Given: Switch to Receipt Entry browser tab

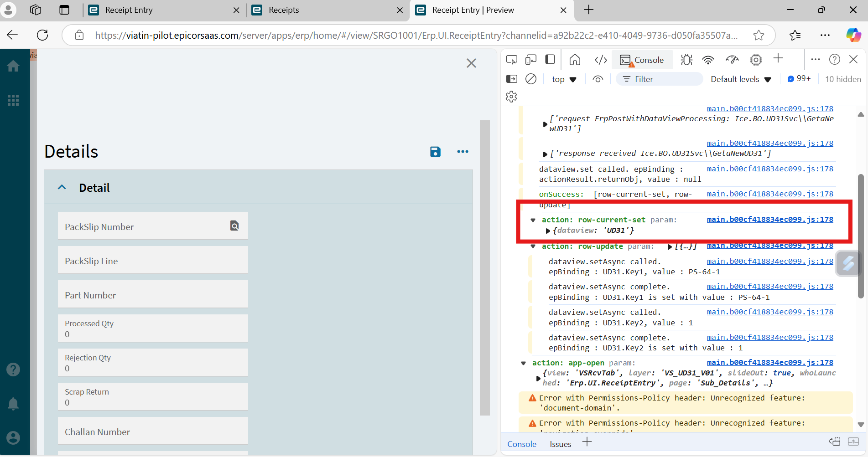Looking at the screenshot, I should (164, 10).
